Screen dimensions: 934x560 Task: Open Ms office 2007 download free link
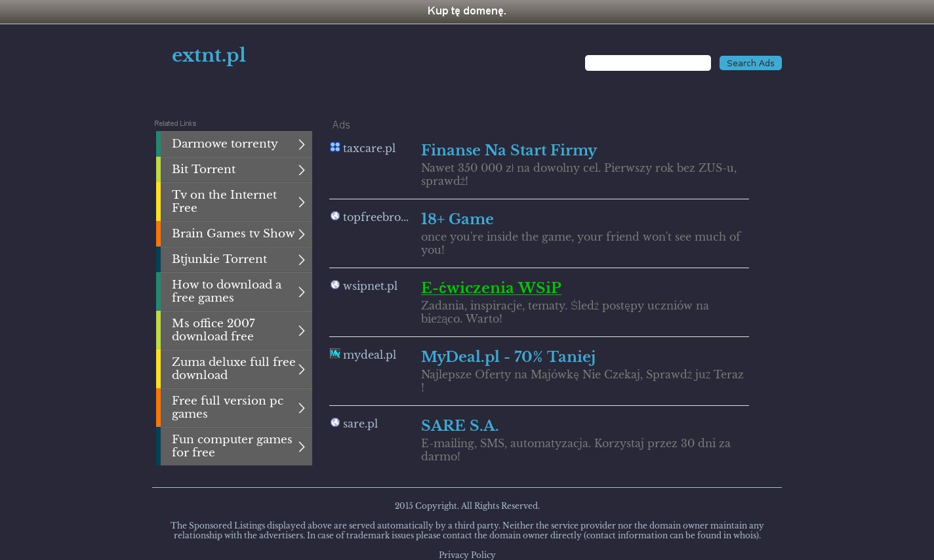click(213, 330)
